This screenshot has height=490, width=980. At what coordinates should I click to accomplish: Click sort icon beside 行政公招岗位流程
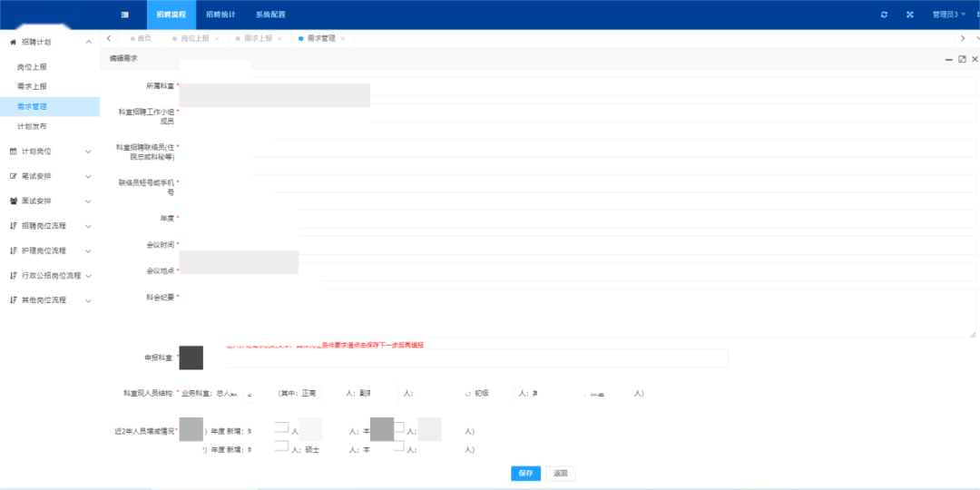pyautogui.click(x=13, y=275)
